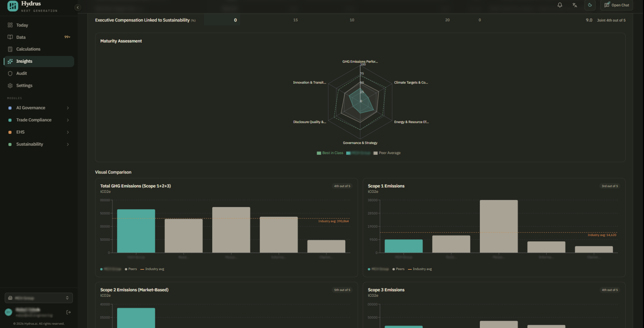Click the logout icon
Screen dimensions: 644x328
pyautogui.click(x=69, y=312)
